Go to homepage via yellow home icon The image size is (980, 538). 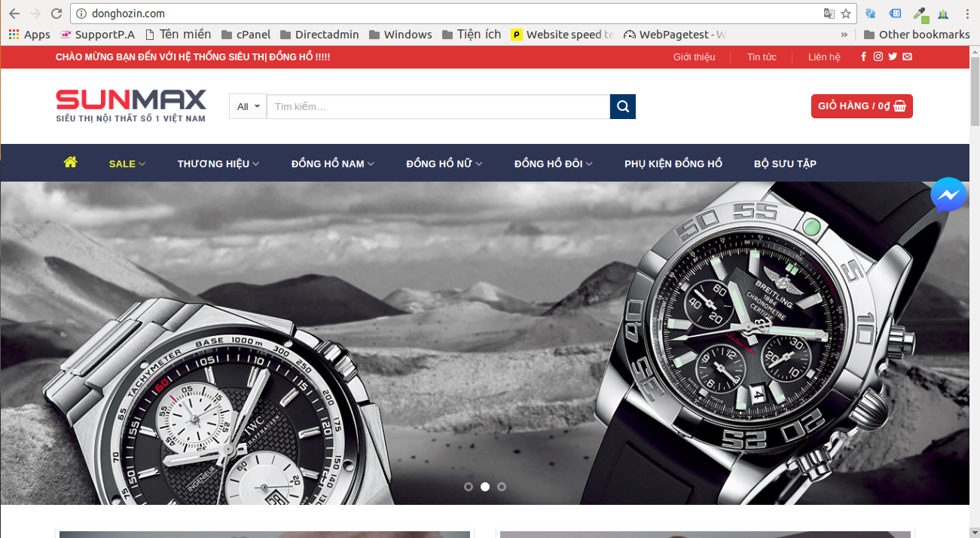click(70, 162)
